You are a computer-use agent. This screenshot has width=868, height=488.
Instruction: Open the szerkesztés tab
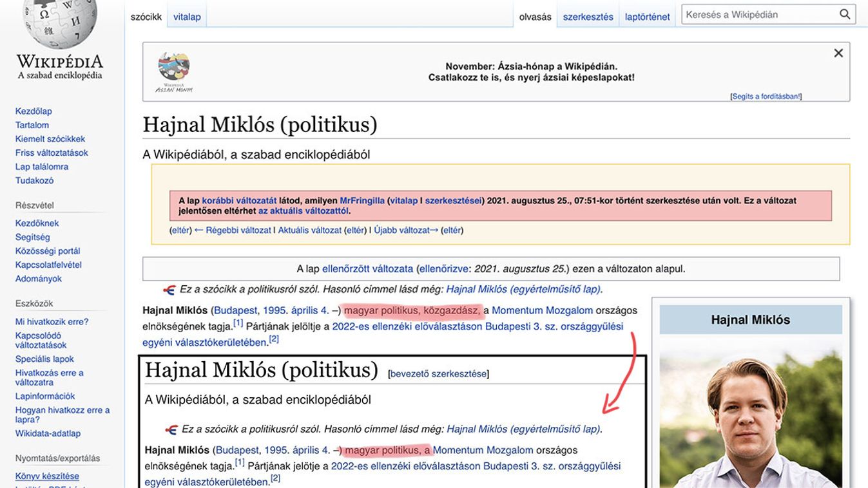588,17
